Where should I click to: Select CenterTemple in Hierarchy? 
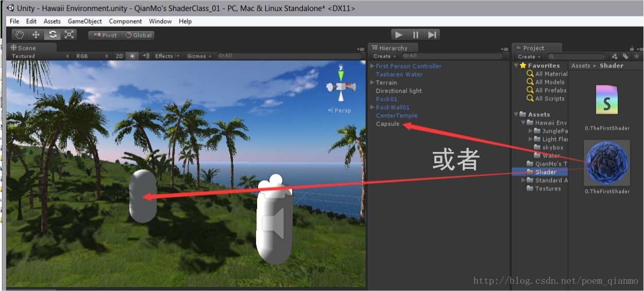(397, 115)
